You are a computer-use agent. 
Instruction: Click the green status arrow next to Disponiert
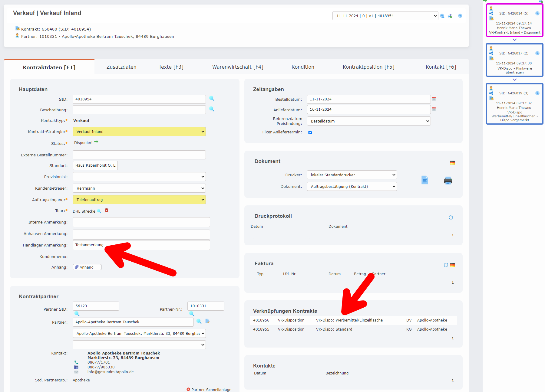point(96,142)
